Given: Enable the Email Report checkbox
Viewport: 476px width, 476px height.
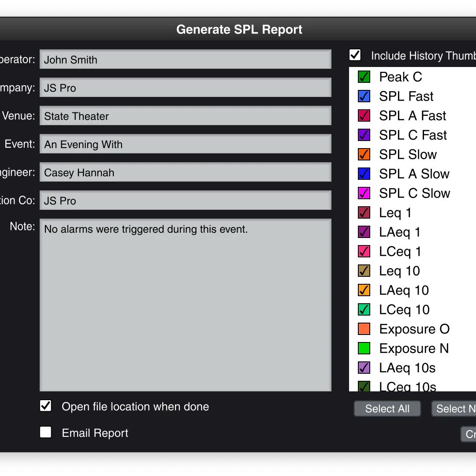Looking at the screenshot, I should point(46,432).
